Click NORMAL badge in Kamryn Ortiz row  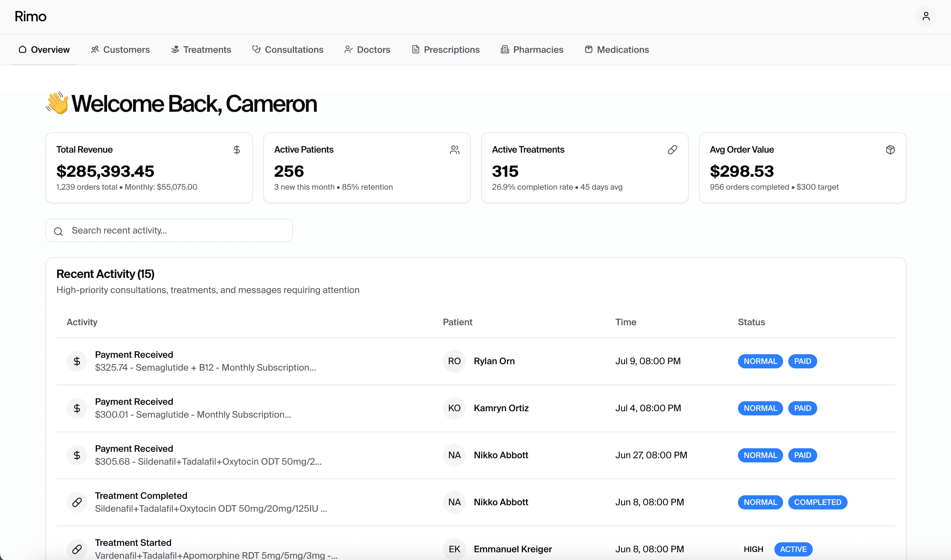(x=760, y=408)
